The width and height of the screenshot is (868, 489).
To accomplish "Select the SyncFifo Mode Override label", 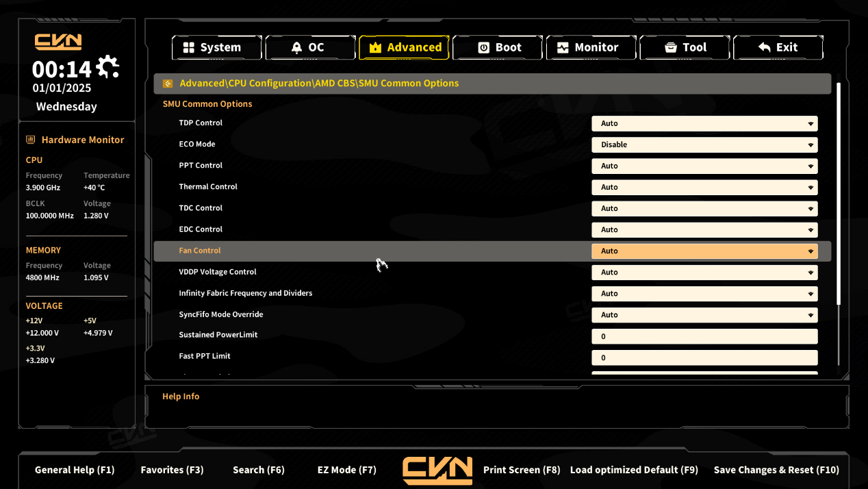I will (221, 314).
